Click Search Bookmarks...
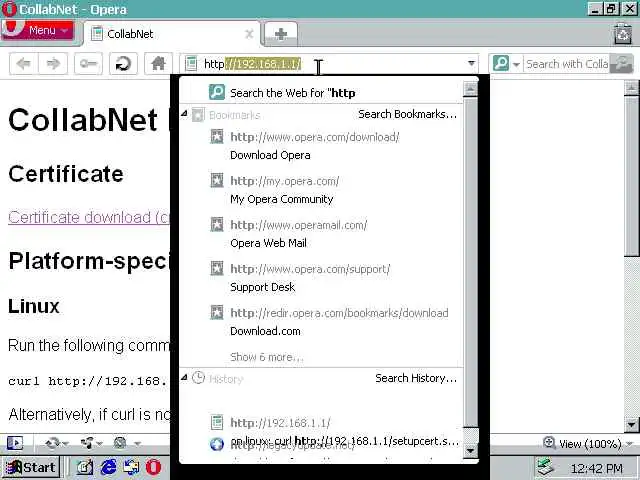640x480 pixels. coord(407,114)
